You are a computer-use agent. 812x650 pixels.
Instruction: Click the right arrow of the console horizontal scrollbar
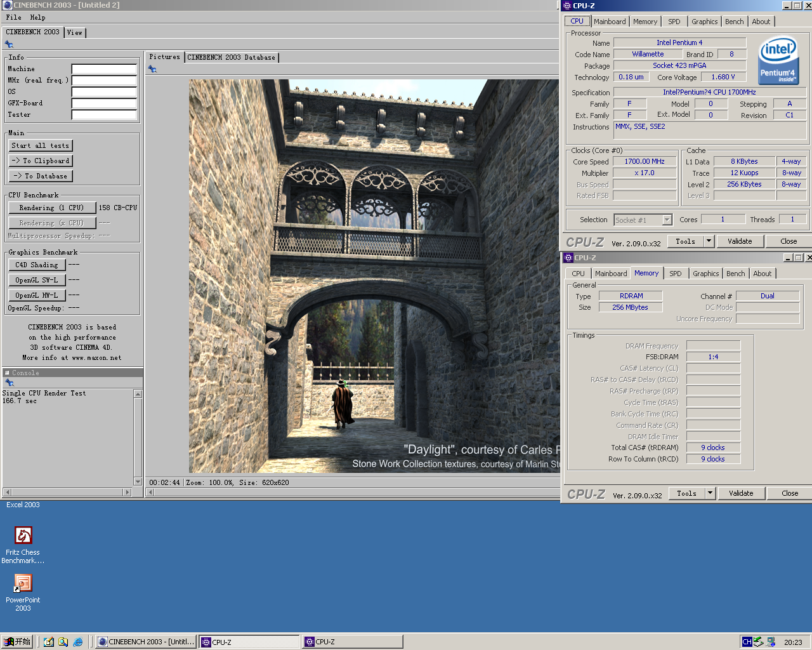tap(127, 492)
